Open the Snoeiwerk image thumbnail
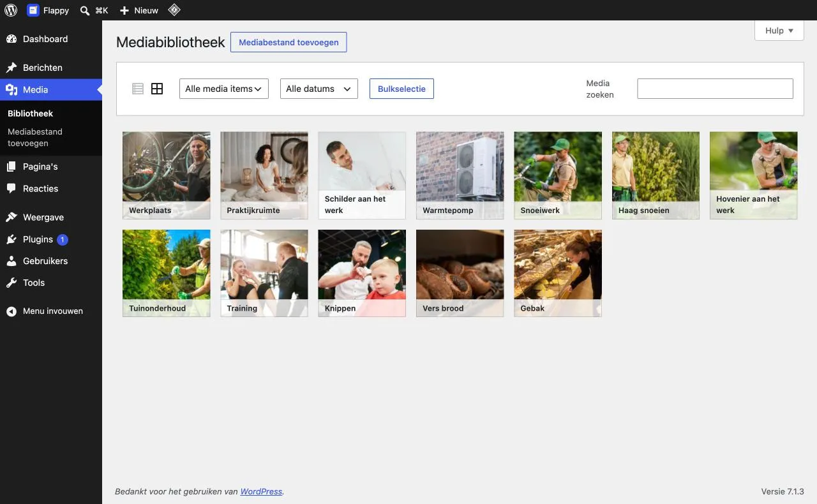Screen dimensions: 817x504 click(558, 175)
